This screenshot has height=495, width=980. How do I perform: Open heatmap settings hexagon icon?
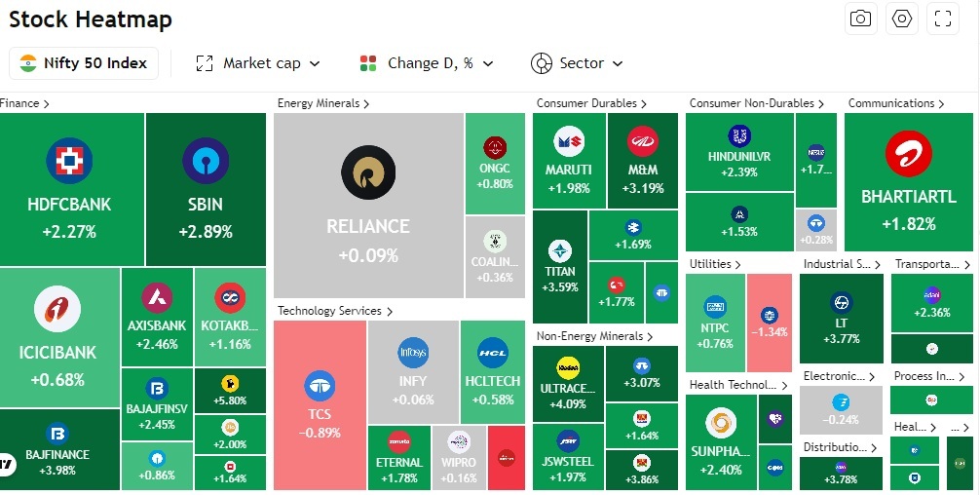902,19
